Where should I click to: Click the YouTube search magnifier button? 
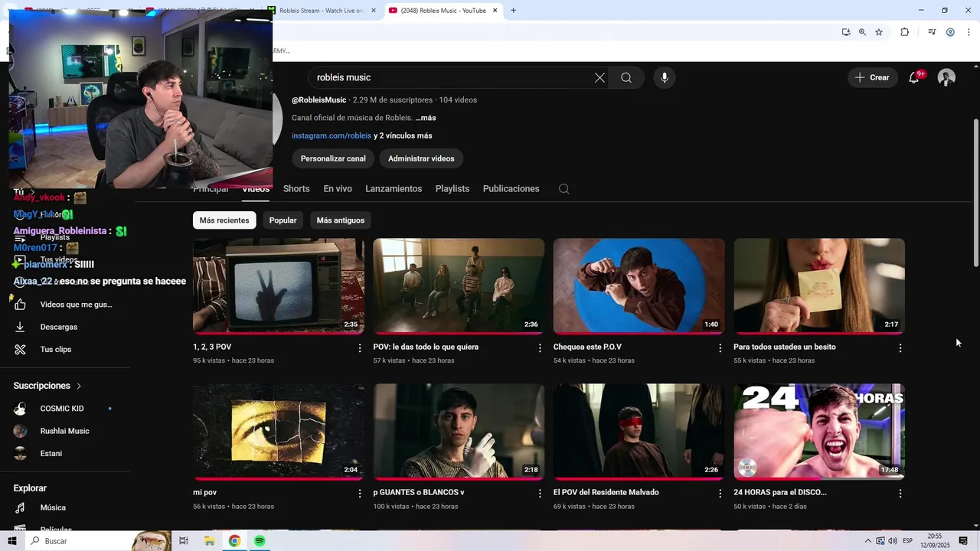[x=626, y=77]
